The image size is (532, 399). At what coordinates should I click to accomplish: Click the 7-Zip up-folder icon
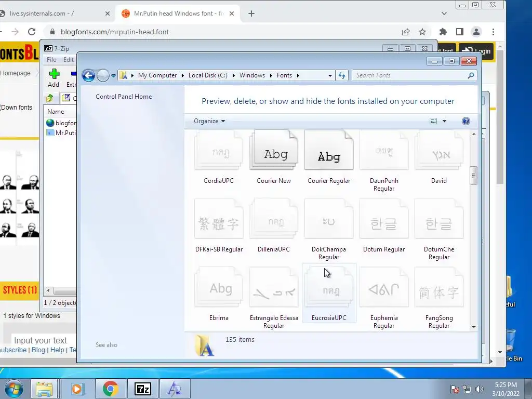49,98
